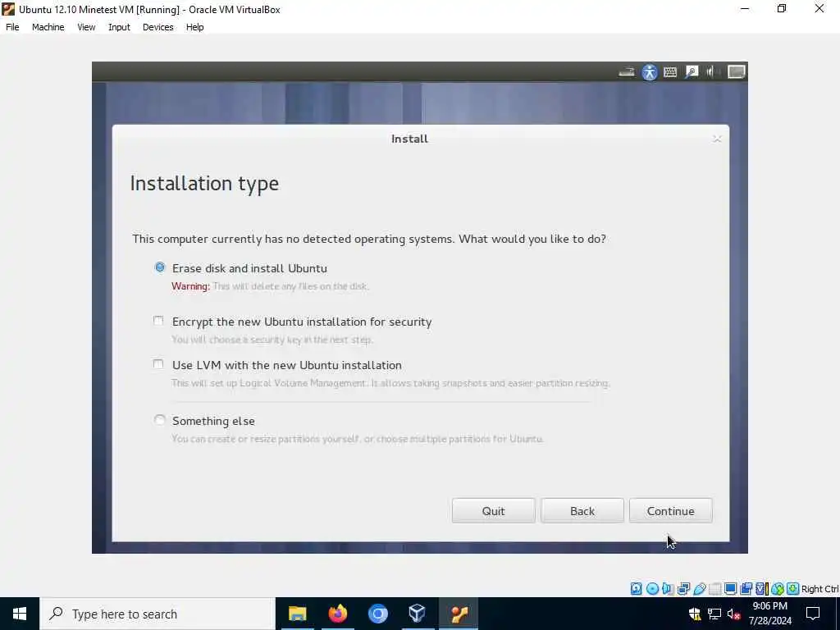The image size is (840, 630).
Task: Open the hard disk activity indicator
Action: click(x=636, y=589)
